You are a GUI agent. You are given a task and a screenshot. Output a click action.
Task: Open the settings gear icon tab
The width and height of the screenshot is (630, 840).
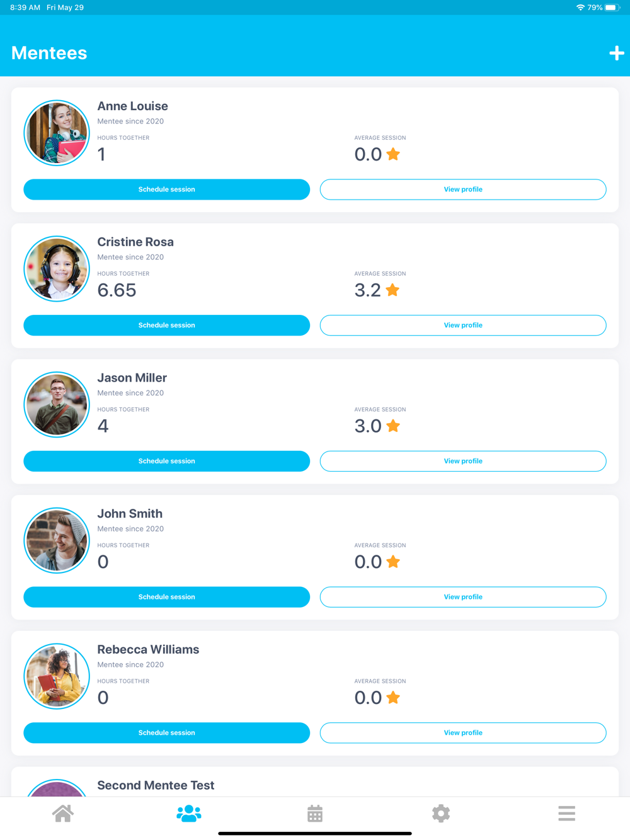[x=441, y=814]
